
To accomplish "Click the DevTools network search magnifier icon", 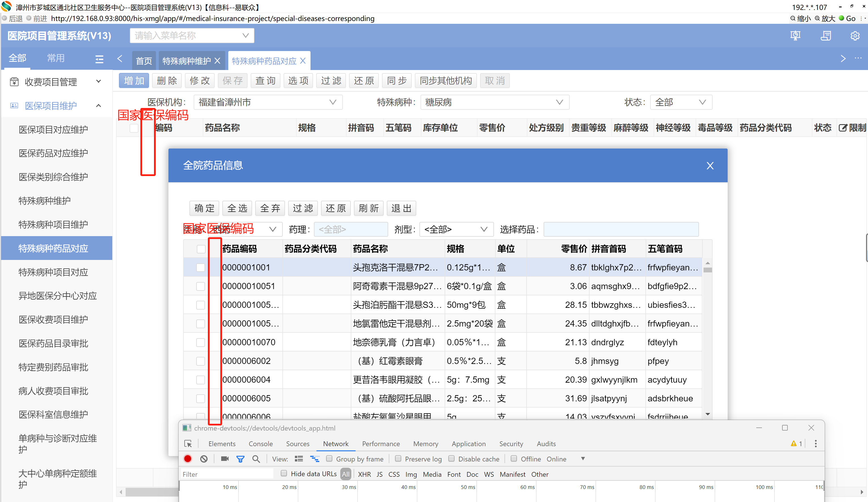I will pyautogui.click(x=256, y=459).
